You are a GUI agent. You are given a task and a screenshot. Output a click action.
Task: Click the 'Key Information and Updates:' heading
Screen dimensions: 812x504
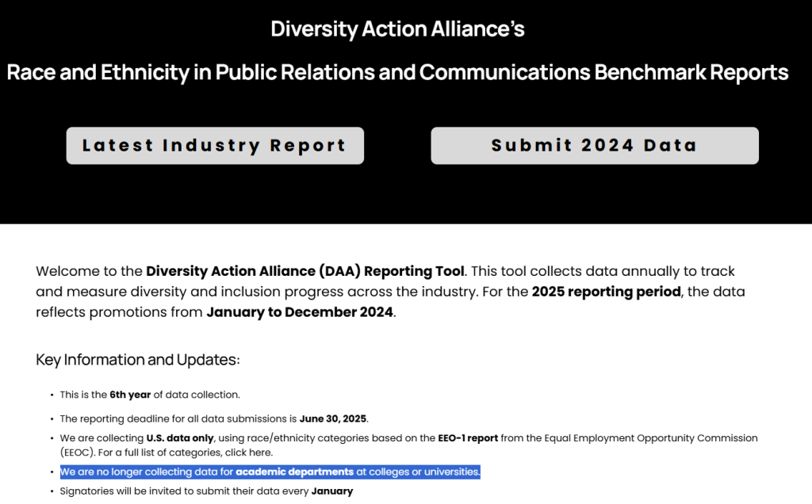click(138, 359)
